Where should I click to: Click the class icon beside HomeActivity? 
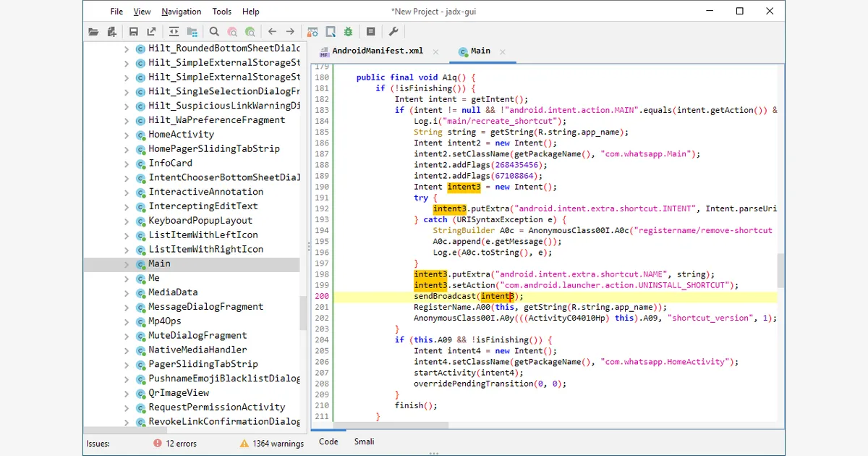pyautogui.click(x=141, y=135)
